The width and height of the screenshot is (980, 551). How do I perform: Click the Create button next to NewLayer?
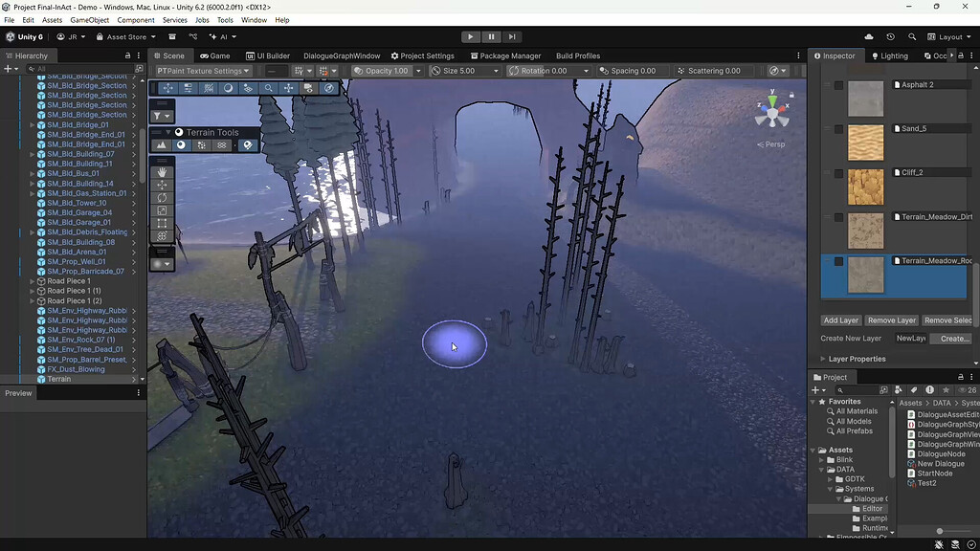tap(952, 338)
